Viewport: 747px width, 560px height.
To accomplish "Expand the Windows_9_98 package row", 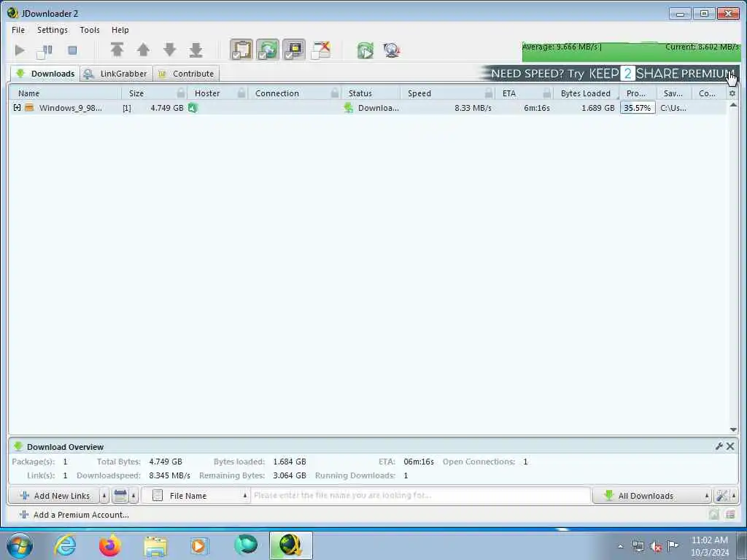I will coord(18,108).
